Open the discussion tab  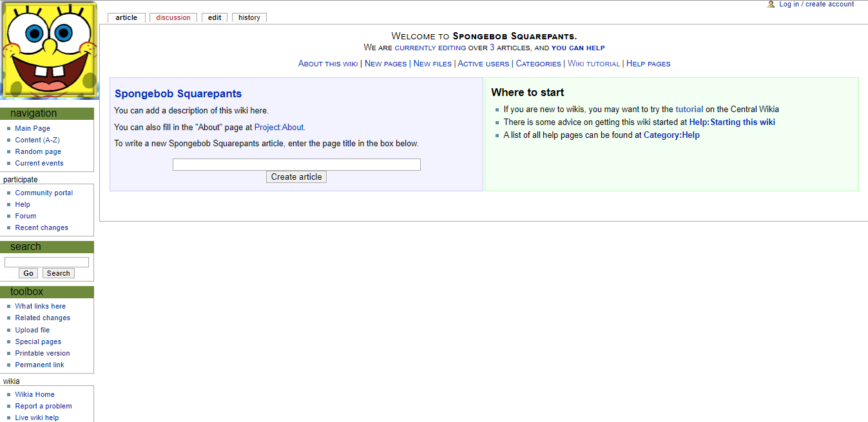pyautogui.click(x=173, y=17)
